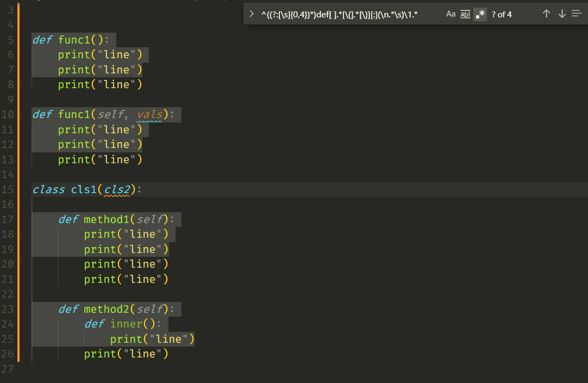Enable case sensitive matching (Aa)
Viewport: 588px width, 383px height.
pyautogui.click(x=451, y=14)
